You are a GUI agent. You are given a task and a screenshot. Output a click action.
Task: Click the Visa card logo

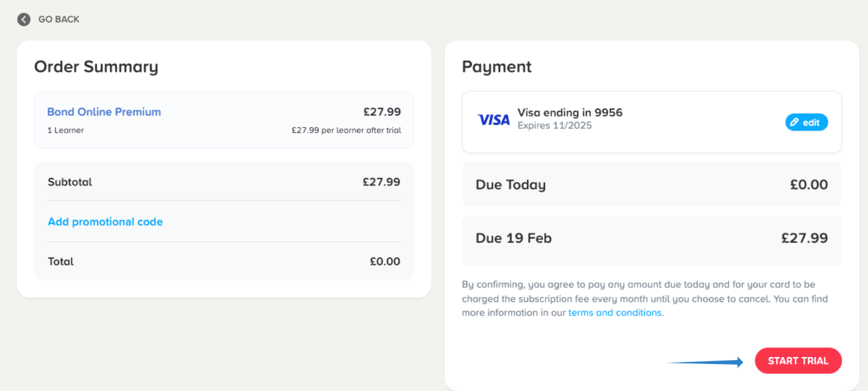click(493, 119)
